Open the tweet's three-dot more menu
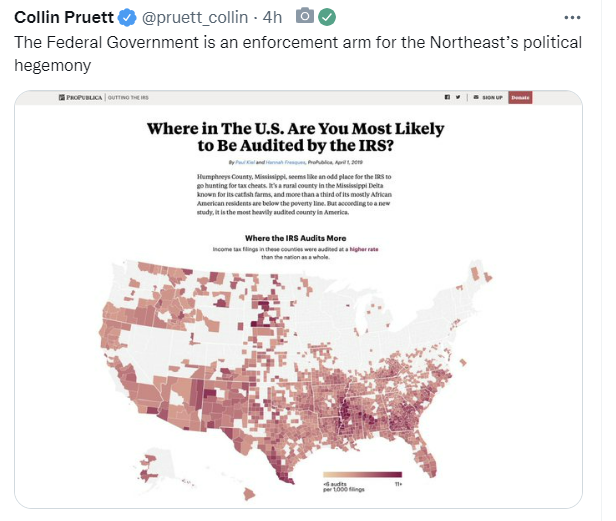The image size is (616, 521). pos(572,17)
